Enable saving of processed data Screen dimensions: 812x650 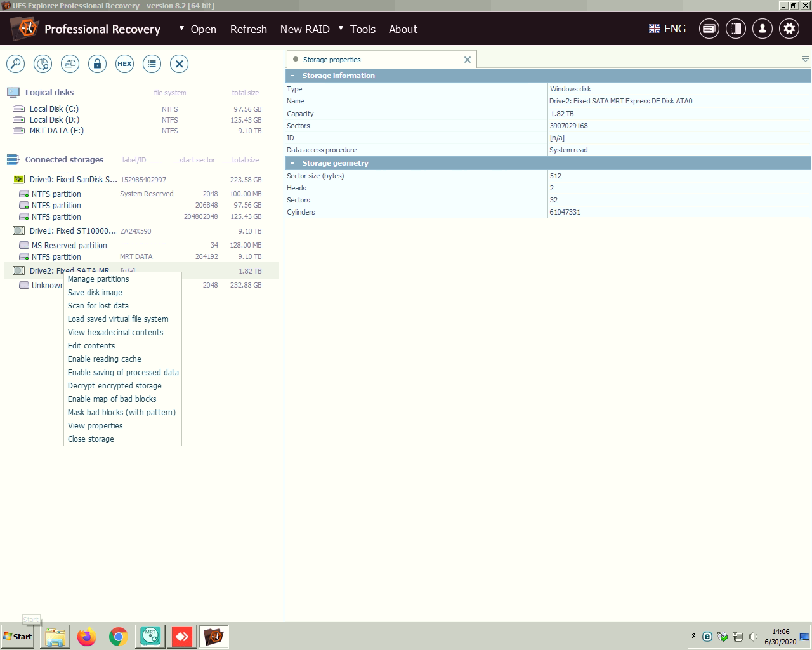pyautogui.click(x=123, y=373)
